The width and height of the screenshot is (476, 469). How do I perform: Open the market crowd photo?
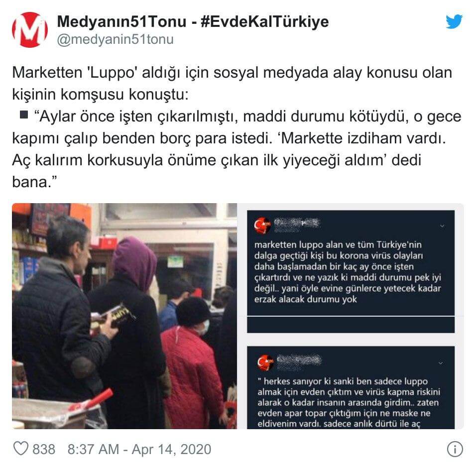124,316
